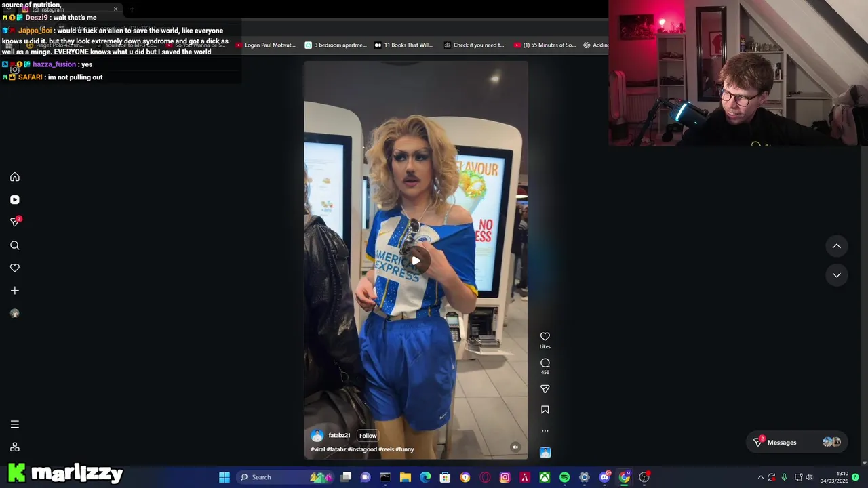The image size is (868, 488).
Task: Open the reel's comments (458)
Action: pos(545,363)
